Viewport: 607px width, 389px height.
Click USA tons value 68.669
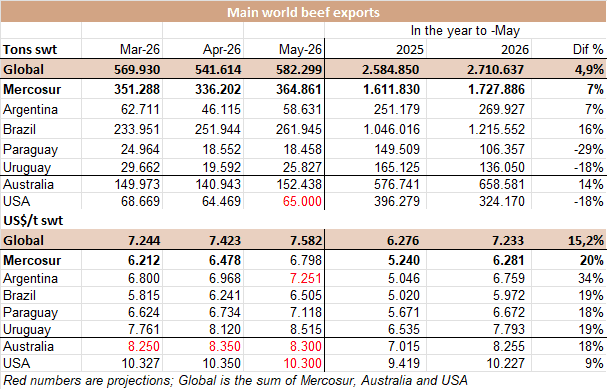(x=140, y=201)
